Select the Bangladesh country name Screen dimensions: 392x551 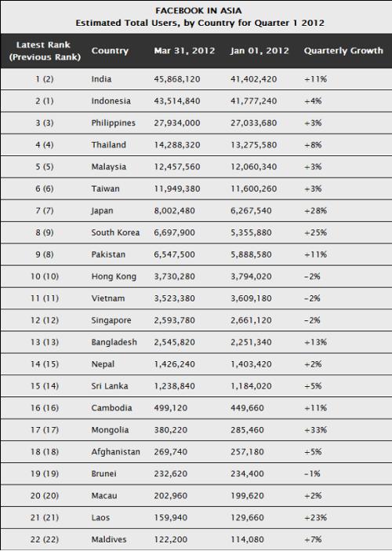[114, 342]
